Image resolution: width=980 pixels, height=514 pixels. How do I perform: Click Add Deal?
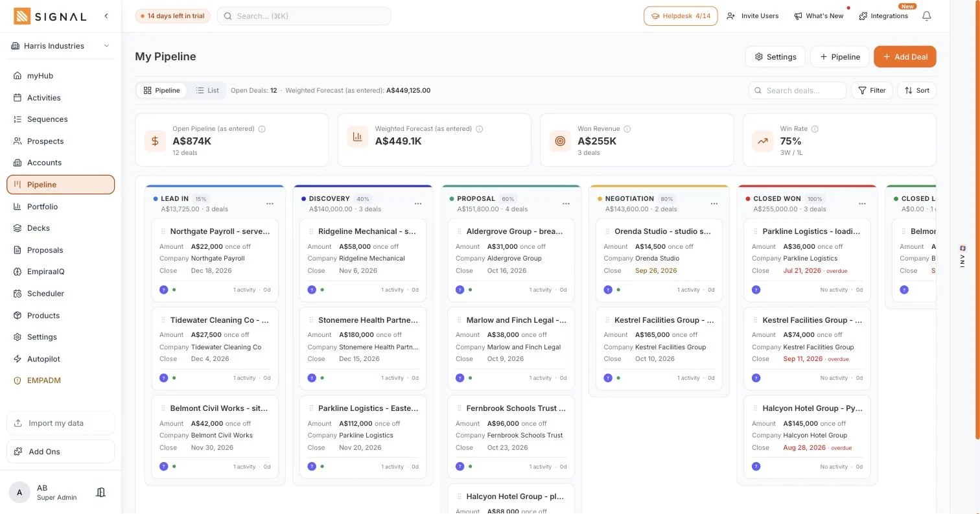coord(905,56)
